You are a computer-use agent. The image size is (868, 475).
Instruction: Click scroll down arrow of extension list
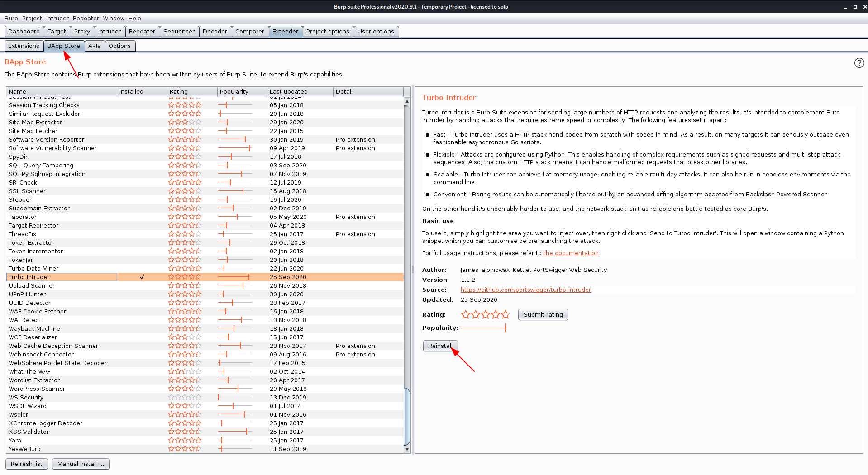(407, 449)
